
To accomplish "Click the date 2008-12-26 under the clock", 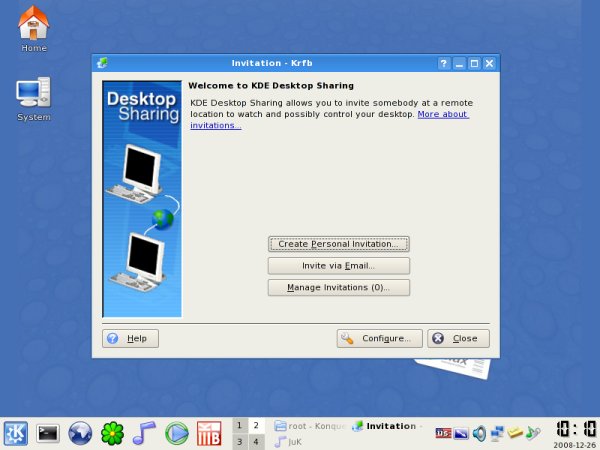I will tap(574, 445).
